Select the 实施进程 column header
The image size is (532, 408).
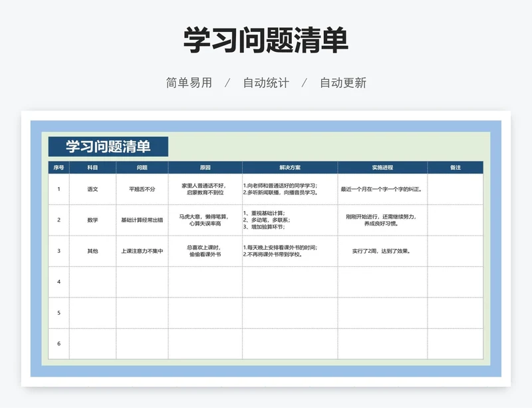coord(383,168)
